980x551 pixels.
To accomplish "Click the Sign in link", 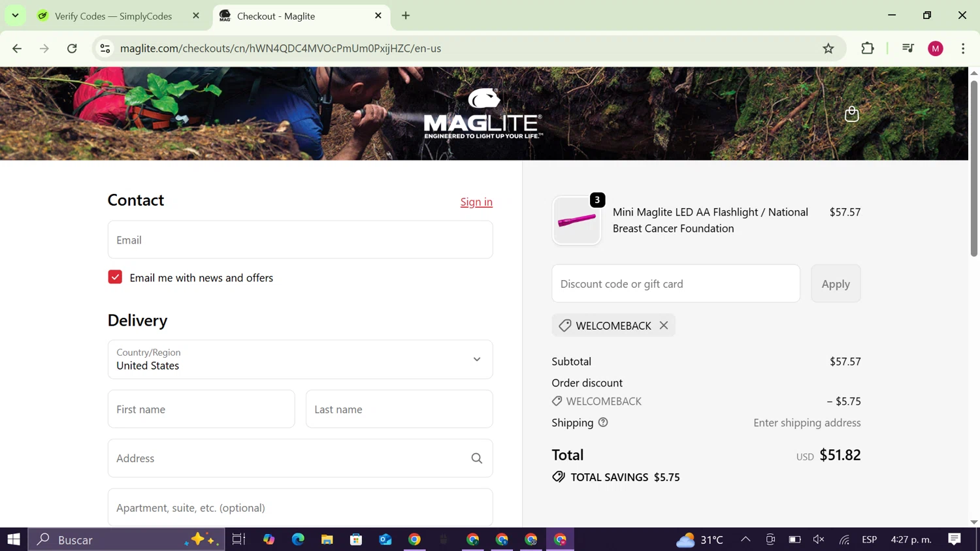I will pos(476,202).
